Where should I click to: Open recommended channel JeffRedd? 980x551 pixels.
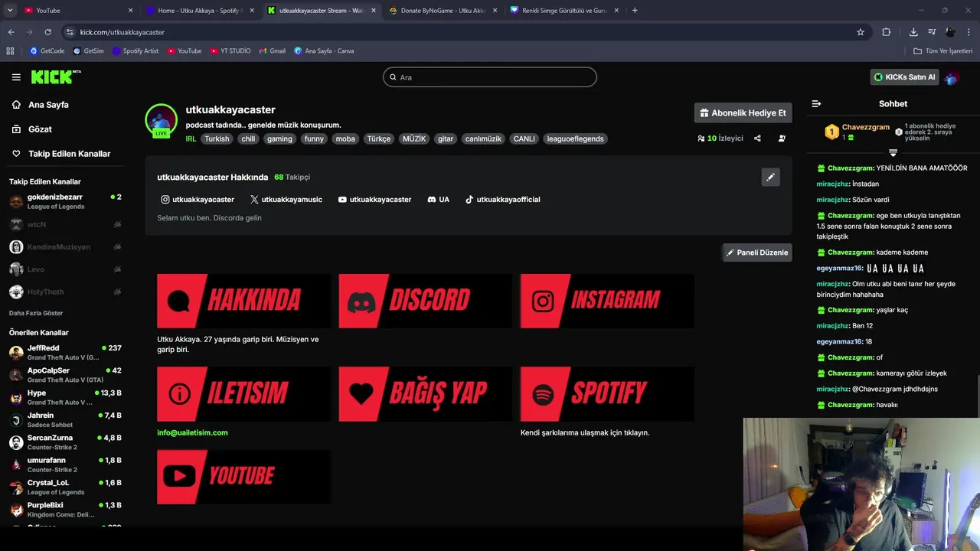[x=65, y=352]
